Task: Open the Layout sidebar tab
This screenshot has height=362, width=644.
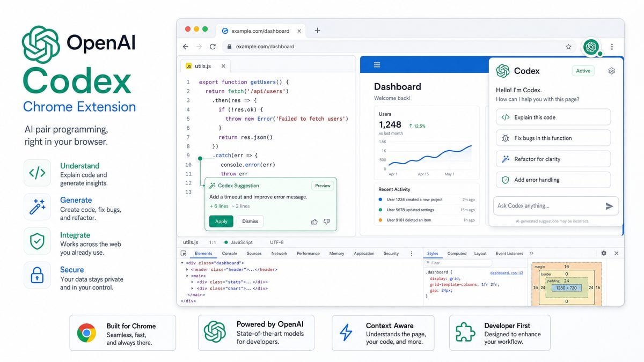Action: point(480,253)
